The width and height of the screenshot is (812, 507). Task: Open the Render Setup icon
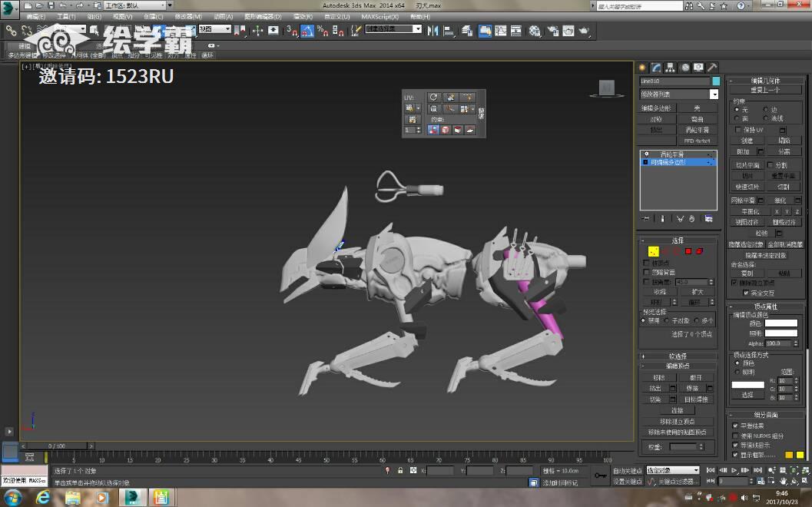click(x=553, y=31)
